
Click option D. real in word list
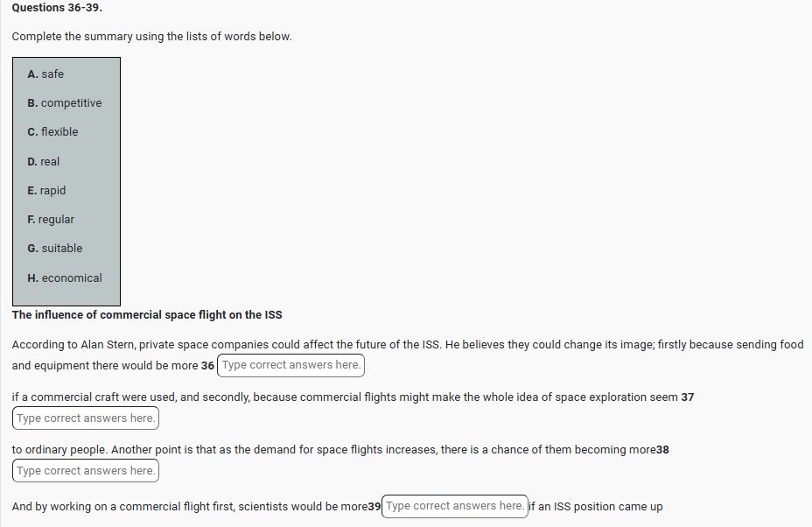click(44, 162)
